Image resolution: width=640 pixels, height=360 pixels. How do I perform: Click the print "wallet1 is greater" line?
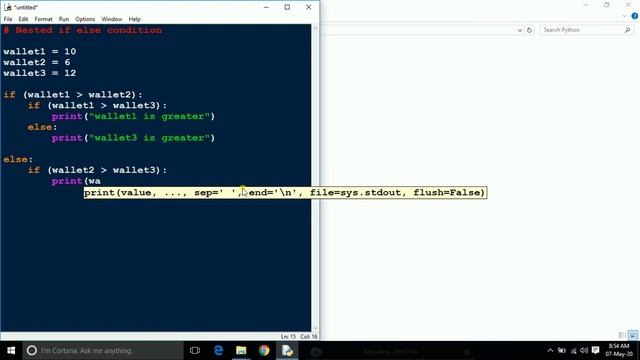(133, 116)
